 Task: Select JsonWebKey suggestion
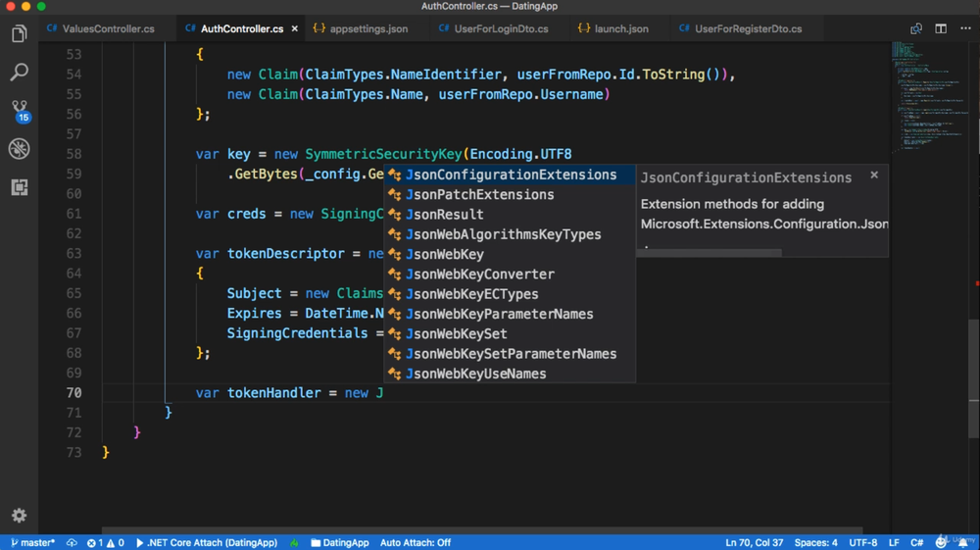coord(510,254)
